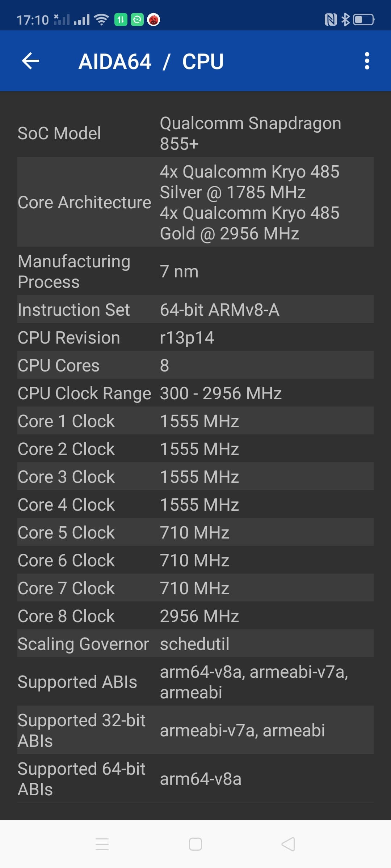Select the Core Architecture row
This screenshot has height=868, width=391.
pos(195,202)
